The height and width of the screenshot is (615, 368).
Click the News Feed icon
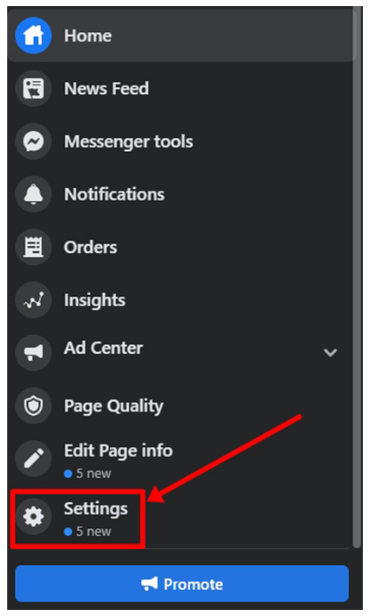point(33,88)
